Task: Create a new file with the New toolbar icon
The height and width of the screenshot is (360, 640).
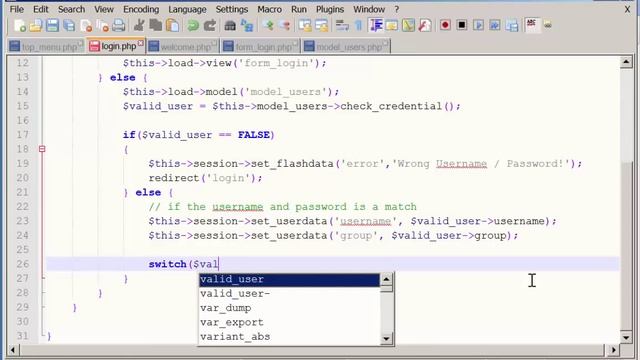Action: click(20, 26)
